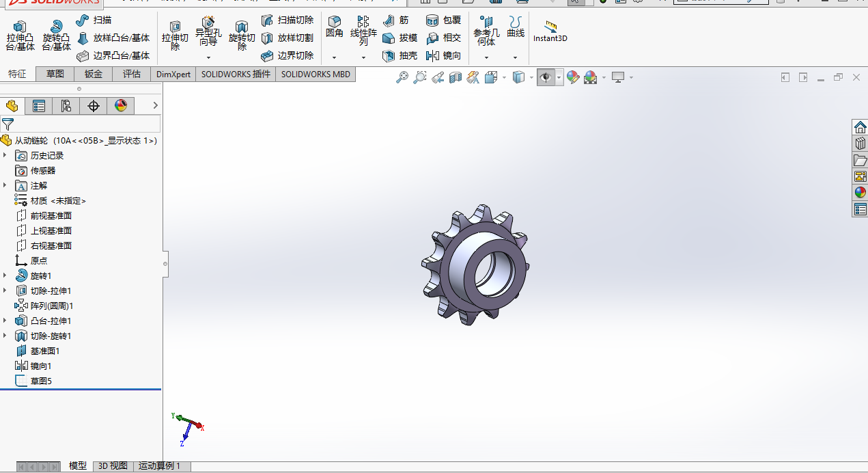Open the 异型孔向导 hole wizard
Viewport: 868px width, 473px height.
click(x=208, y=32)
